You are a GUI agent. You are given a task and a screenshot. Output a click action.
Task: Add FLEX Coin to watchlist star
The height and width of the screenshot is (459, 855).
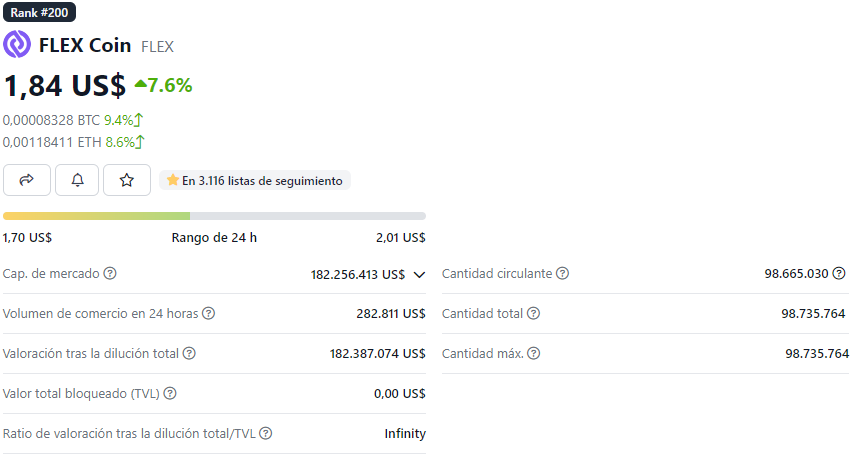[127, 180]
